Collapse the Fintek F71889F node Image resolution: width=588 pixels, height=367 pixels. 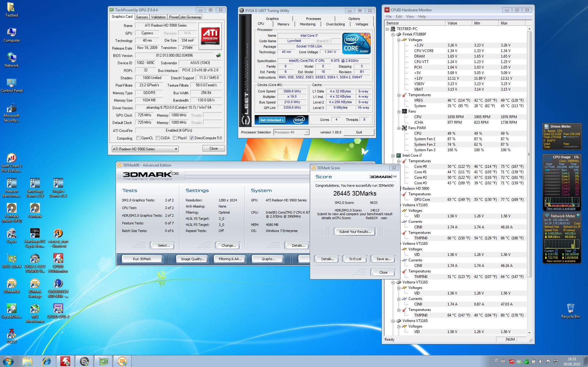tap(393, 34)
